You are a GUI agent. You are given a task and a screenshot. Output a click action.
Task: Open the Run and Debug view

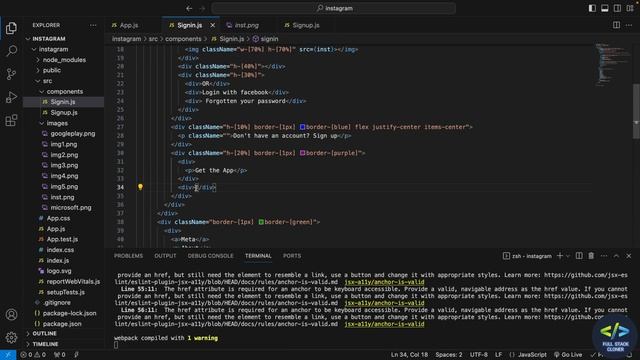(11, 97)
